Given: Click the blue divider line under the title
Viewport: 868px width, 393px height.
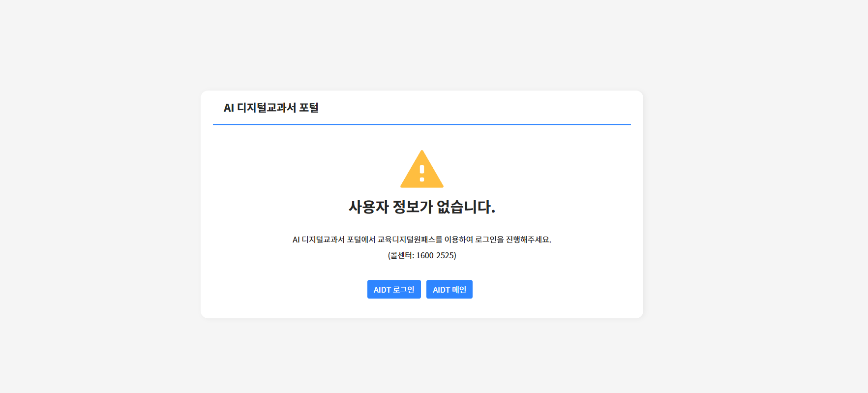Looking at the screenshot, I should click(421, 124).
